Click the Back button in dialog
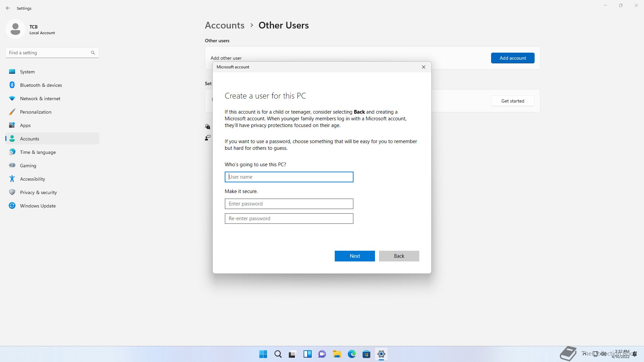Viewport: 644px width, 362px height. coord(399,256)
